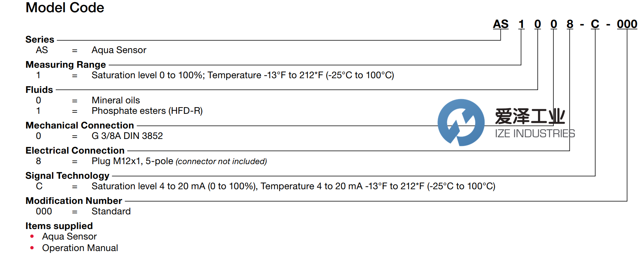Click the "G 3/8A DIN 3852" connection text
Image resolution: width=644 pixels, height=258 pixels.
pyautogui.click(x=127, y=136)
